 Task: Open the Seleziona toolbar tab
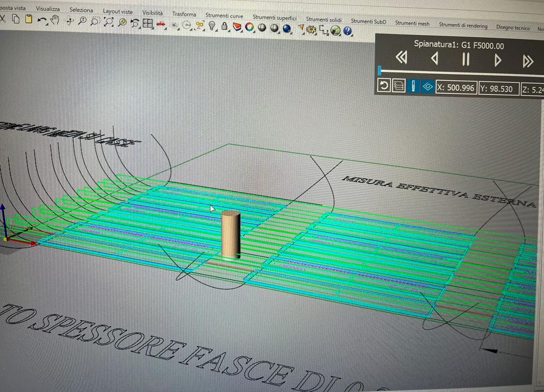point(81,10)
